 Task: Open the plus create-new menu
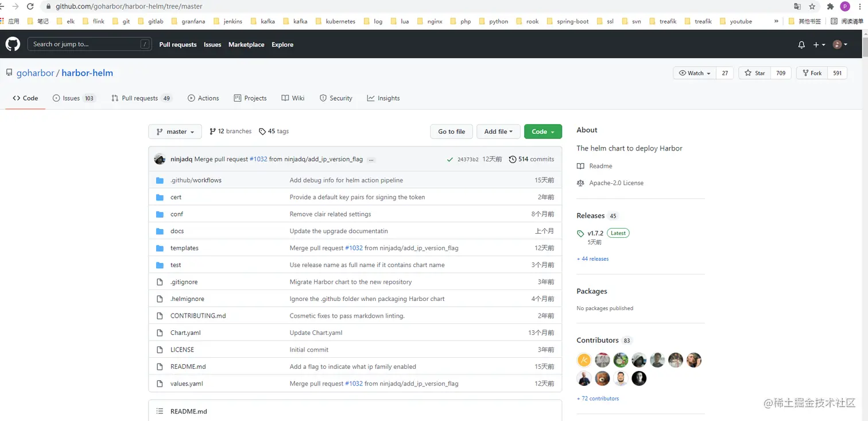coord(819,45)
